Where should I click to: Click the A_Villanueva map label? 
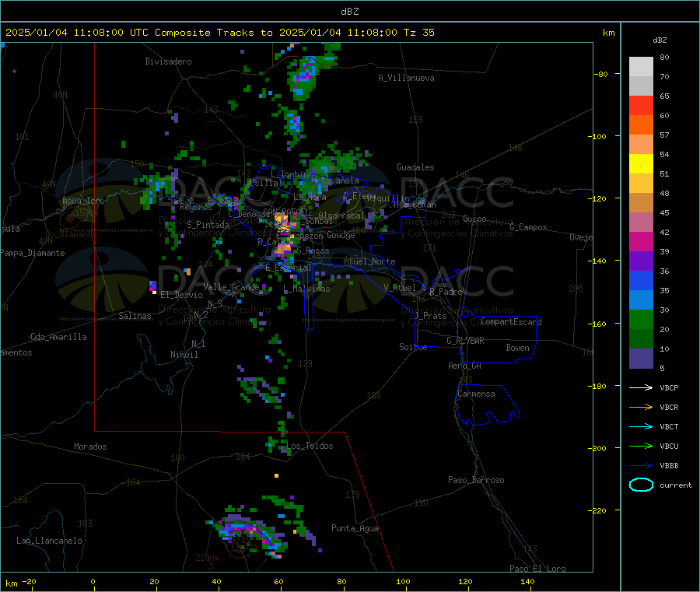pos(406,78)
